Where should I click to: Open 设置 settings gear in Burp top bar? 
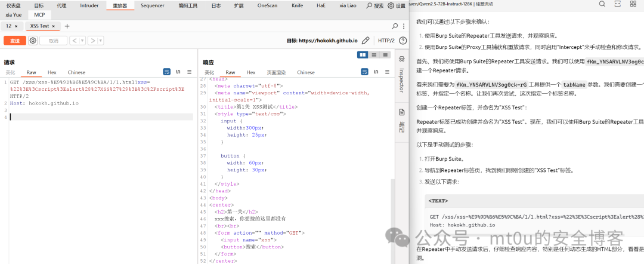[397, 6]
